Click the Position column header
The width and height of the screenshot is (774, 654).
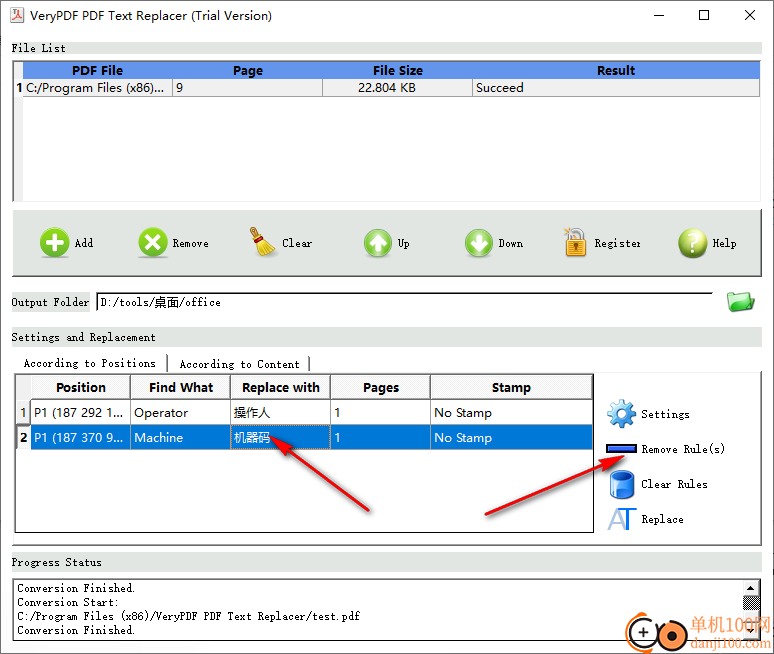point(81,387)
